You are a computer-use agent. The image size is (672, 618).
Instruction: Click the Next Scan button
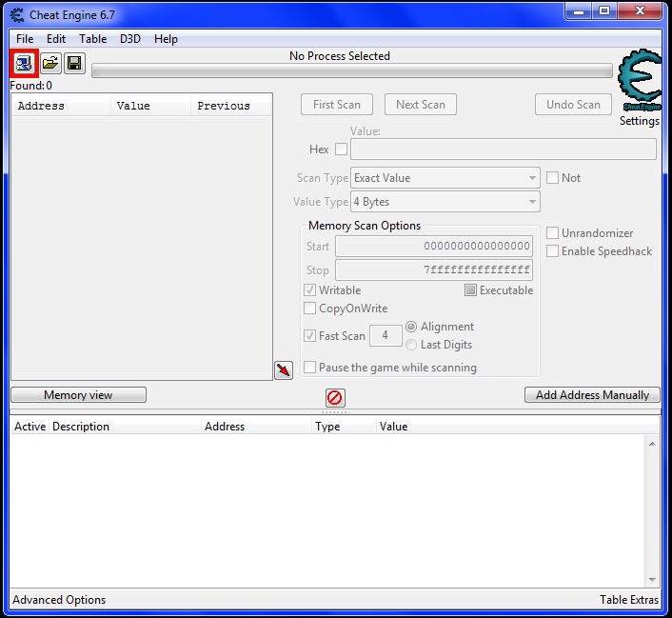421,105
